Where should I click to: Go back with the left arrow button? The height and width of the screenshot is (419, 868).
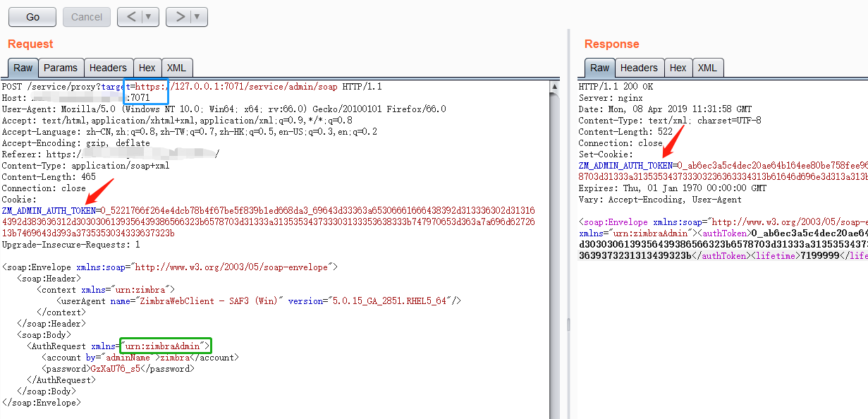pyautogui.click(x=130, y=17)
